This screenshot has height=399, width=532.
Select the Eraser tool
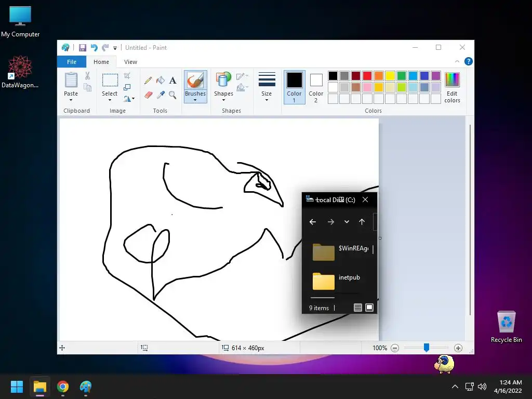pyautogui.click(x=148, y=95)
